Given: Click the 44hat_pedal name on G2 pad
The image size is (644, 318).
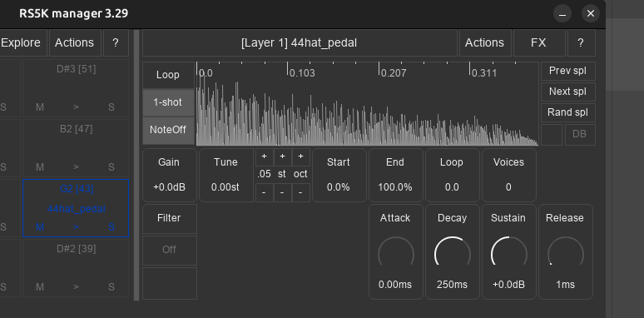Looking at the screenshot, I should pyautogui.click(x=77, y=209).
